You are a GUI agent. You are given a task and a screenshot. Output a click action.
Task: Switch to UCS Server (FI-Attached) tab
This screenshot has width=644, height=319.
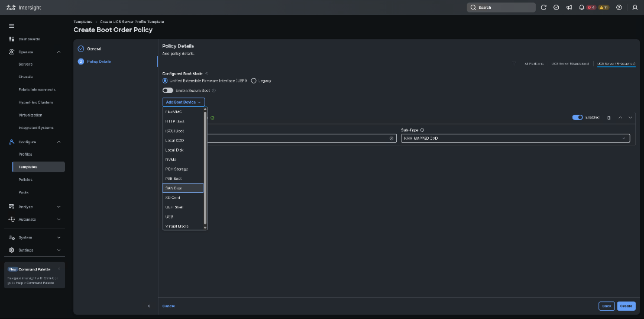[x=616, y=64]
